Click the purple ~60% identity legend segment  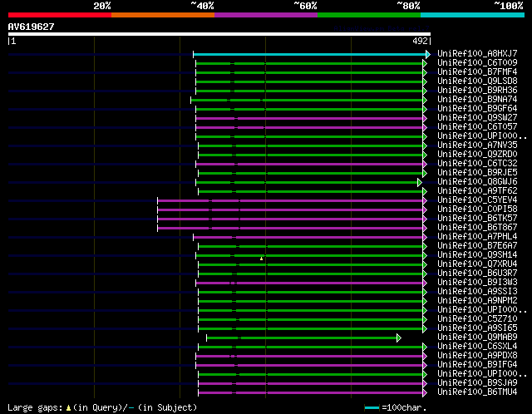coord(266,15)
